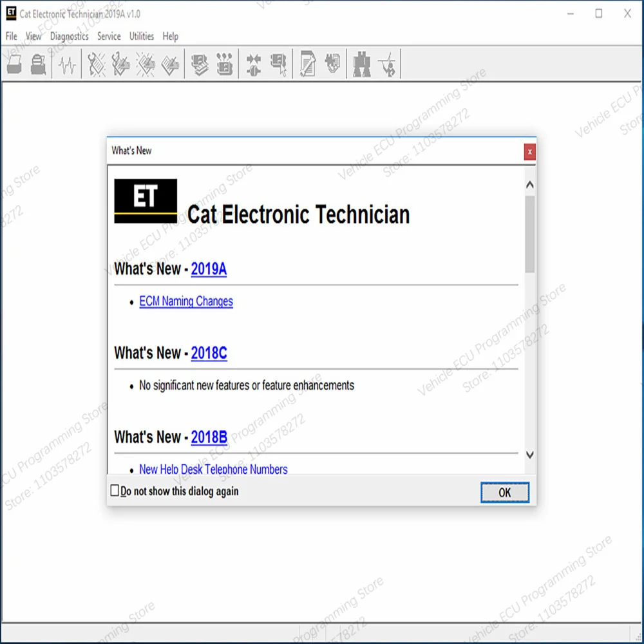Viewport: 644px width, 644px height.
Task: Open Active Event Codes flashing icon
Action: click(146, 64)
